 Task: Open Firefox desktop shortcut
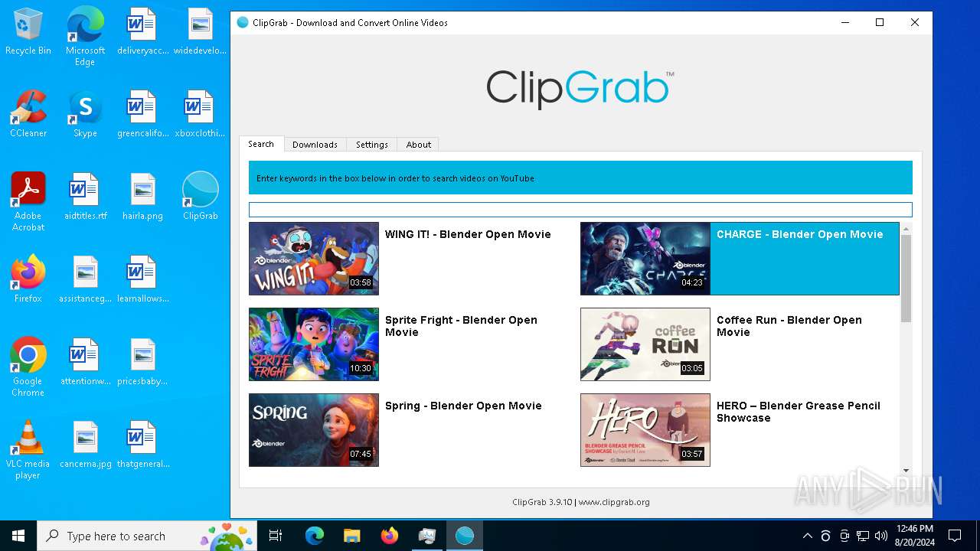click(x=28, y=280)
